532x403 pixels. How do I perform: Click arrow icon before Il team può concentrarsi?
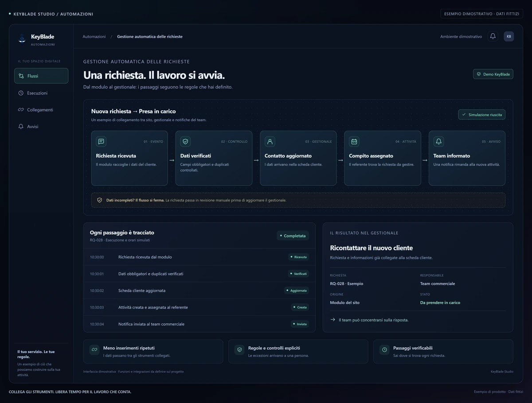[x=333, y=319]
